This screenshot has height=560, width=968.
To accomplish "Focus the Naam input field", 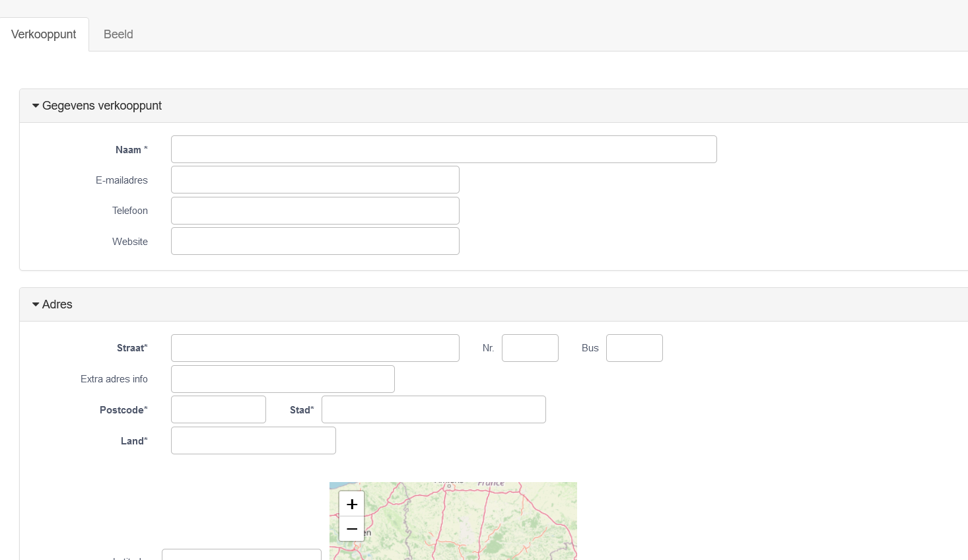I will coord(444,149).
